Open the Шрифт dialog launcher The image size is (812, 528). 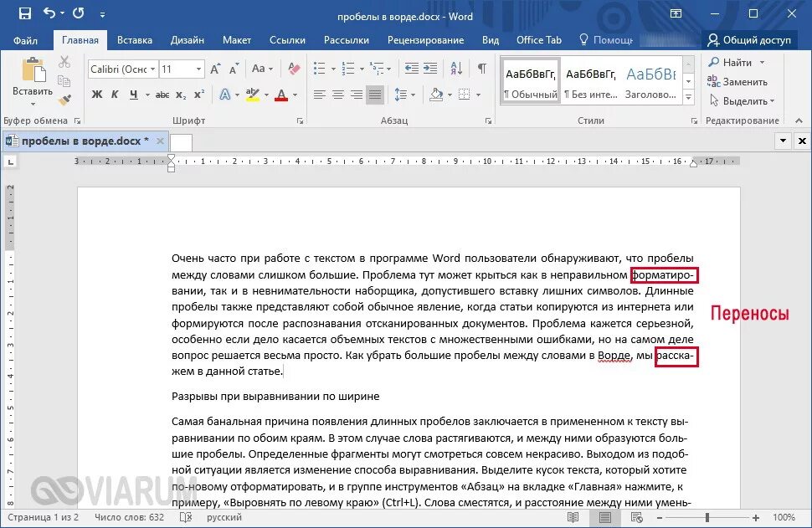(300, 120)
